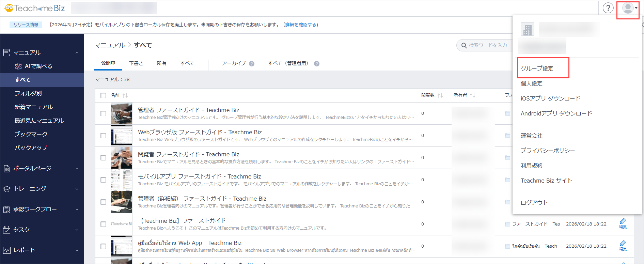Viewport: 644px width, 264px height.
Task: Switch to the 所有 tab
Action: pos(162,63)
